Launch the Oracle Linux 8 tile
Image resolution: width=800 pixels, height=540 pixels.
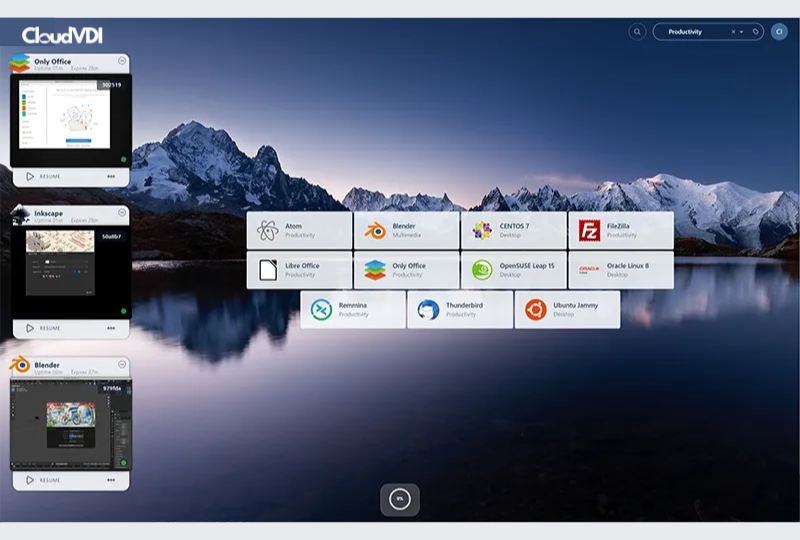(621, 270)
